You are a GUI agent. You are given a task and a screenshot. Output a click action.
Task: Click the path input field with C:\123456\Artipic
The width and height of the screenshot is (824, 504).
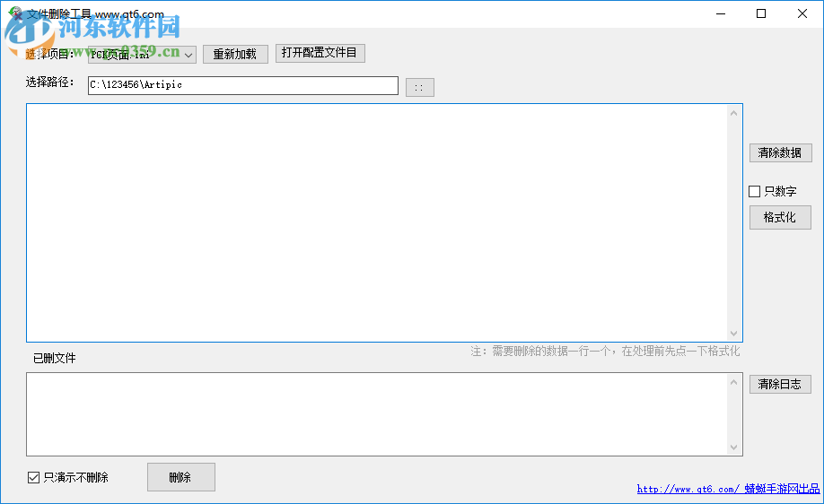tap(242, 85)
